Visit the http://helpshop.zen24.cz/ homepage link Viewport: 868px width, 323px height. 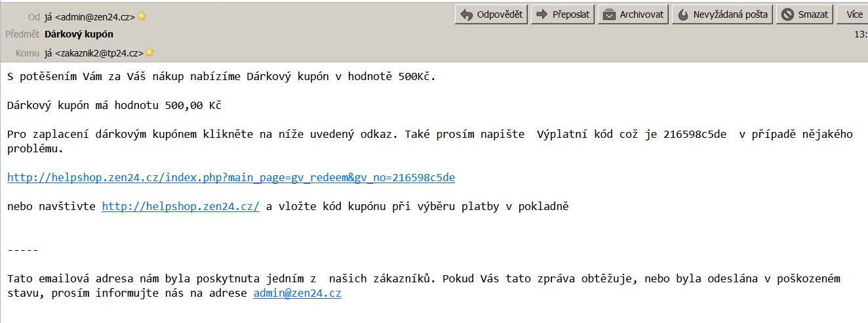(180, 206)
